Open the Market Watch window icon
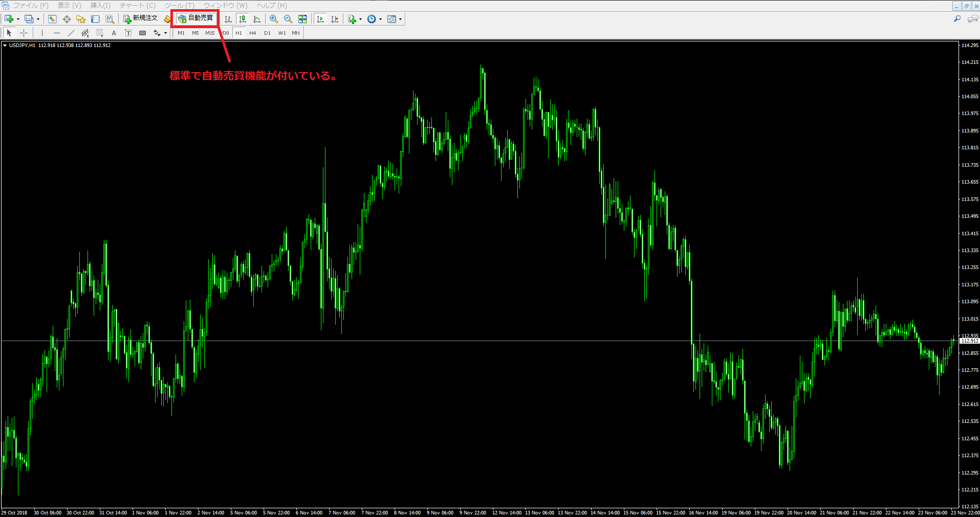 pyautogui.click(x=52, y=19)
